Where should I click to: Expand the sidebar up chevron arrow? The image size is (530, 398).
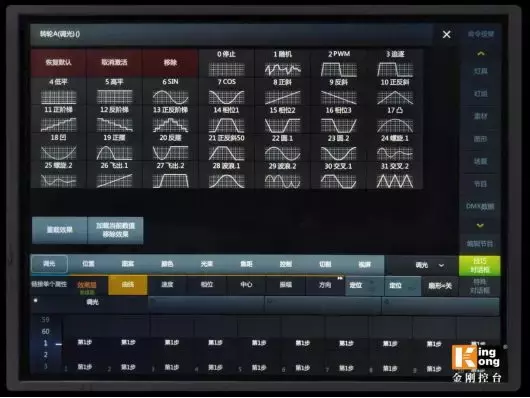[481, 53]
